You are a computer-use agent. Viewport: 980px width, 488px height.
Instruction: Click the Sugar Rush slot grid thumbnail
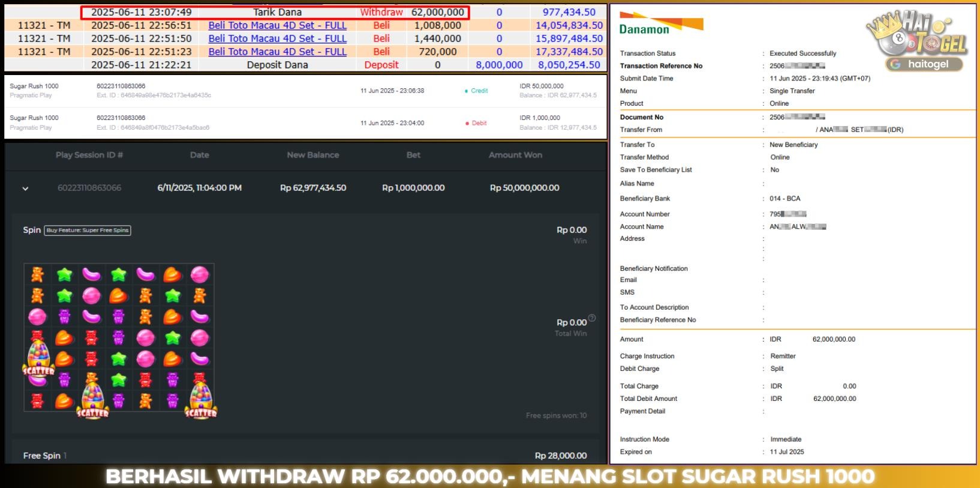(x=119, y=337)
